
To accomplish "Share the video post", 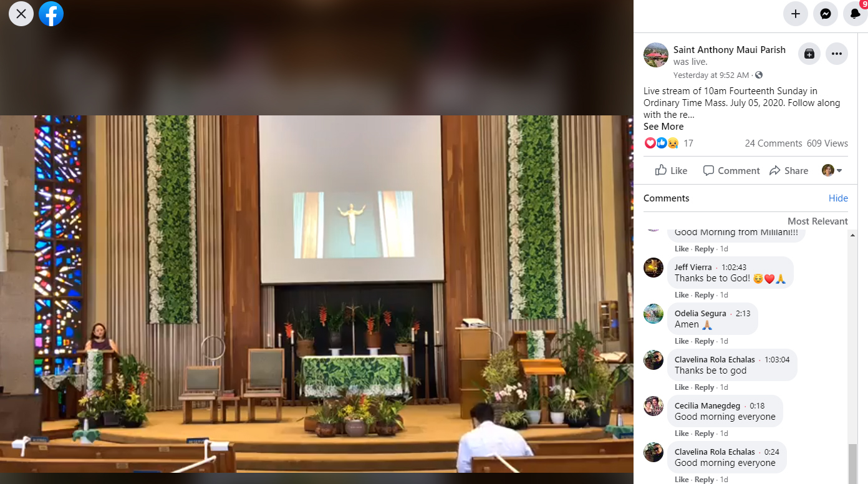I will (789, 171).
